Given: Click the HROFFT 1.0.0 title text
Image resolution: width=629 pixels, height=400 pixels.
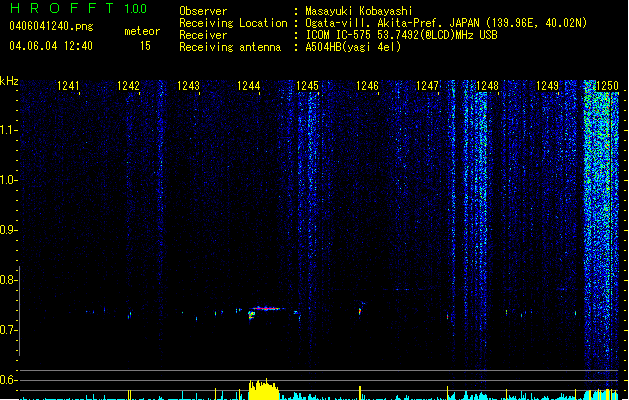Looking at the screenshot, I should (79, 8).
